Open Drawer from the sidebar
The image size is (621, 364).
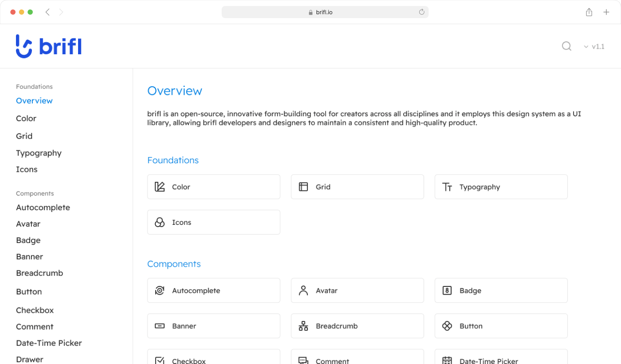pos(29,359)
